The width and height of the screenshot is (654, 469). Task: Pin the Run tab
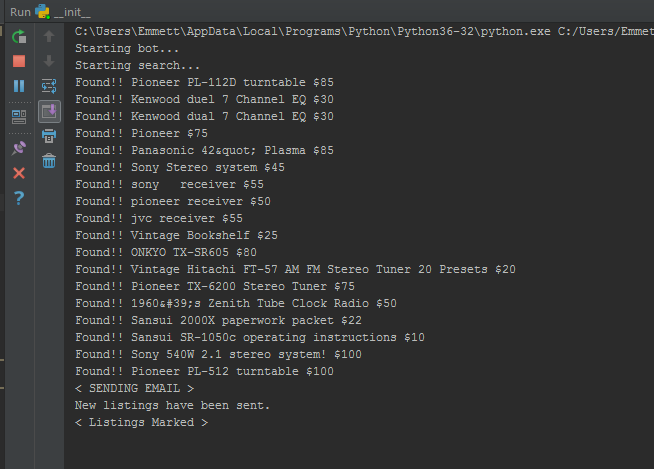(19, 147)
